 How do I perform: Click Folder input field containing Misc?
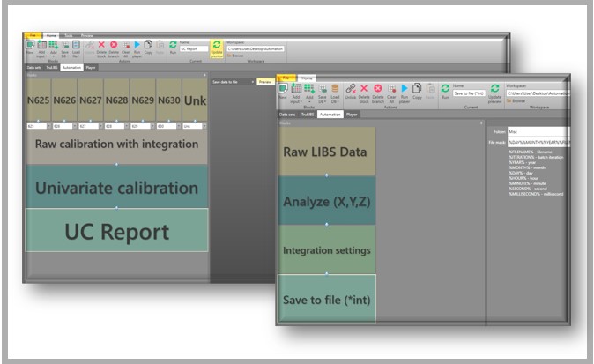point(538,132)
